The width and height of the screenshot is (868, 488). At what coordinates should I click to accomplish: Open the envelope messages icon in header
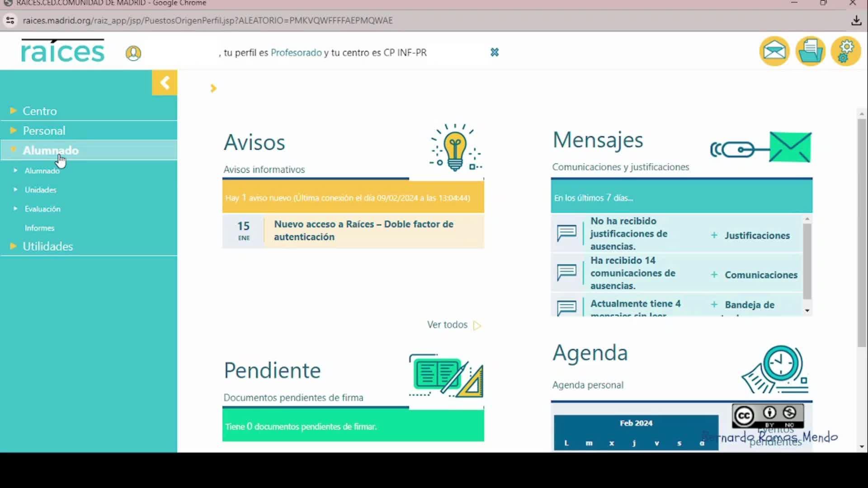(x=774, y=51)
